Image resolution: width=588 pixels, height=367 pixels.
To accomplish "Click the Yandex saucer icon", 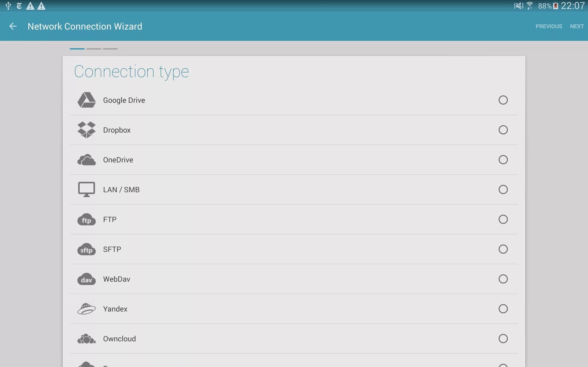I will click(87, 309).
